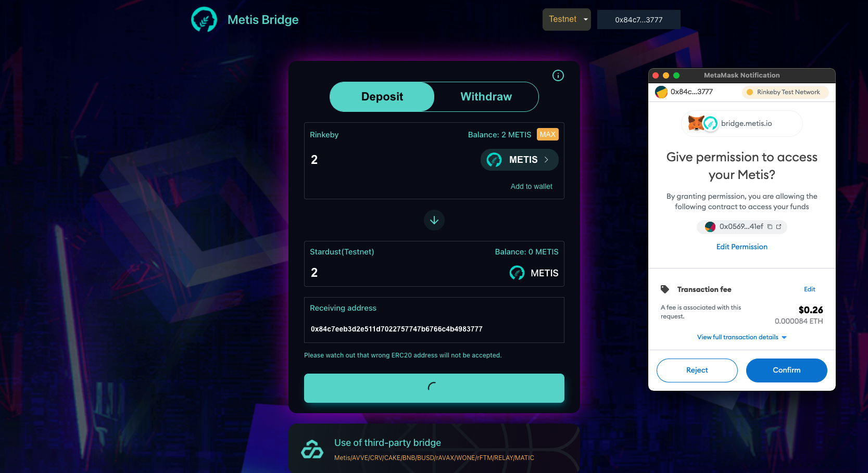Click the loading spinner submit button
The width and height of the screenshot is (868, 473).
(x=434, y=388)
